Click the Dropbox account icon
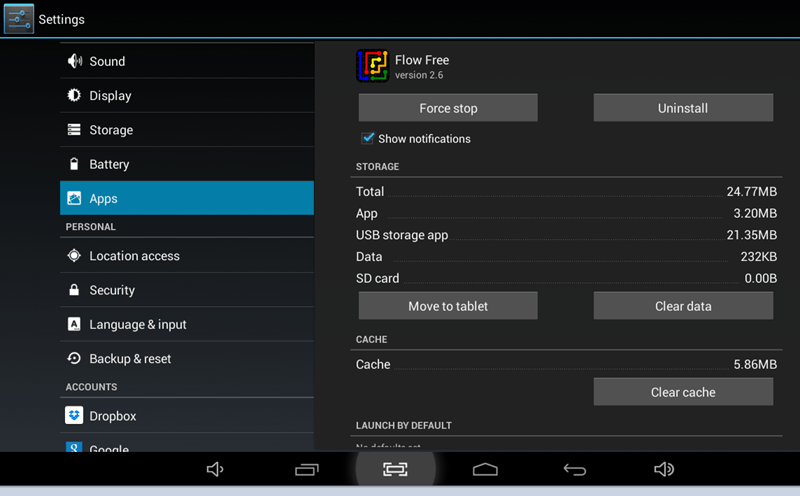800x496 pixels. tap(74, 415)
